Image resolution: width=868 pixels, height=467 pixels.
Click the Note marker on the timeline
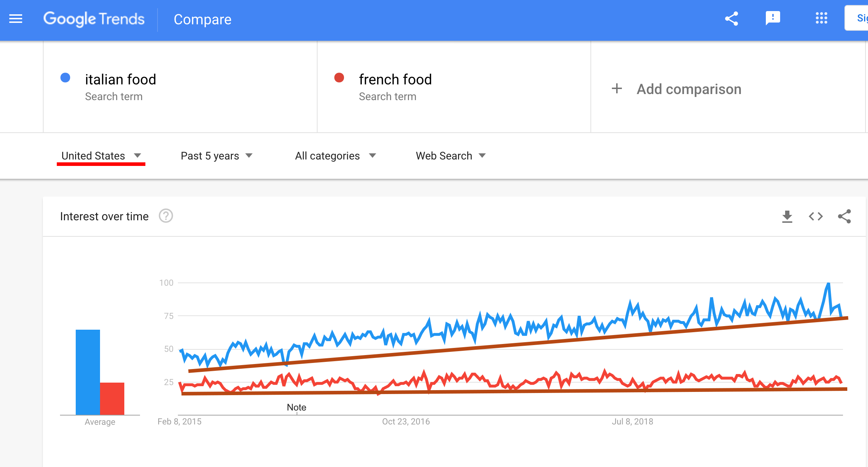[x=296, y=408]
